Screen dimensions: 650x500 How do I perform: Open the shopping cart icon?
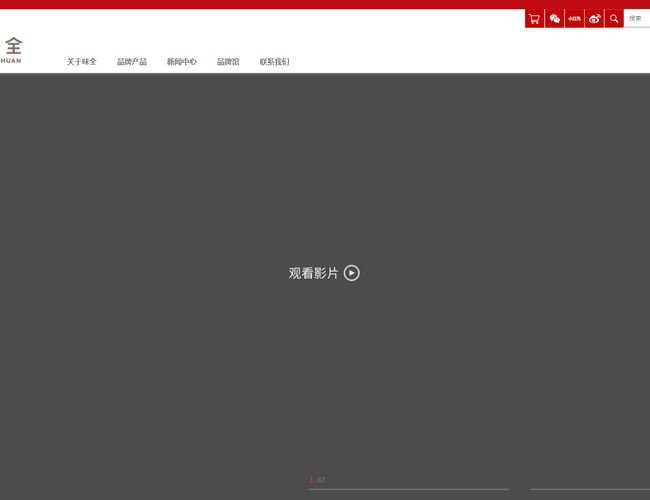pyautogui.click(x=534, y=19)
